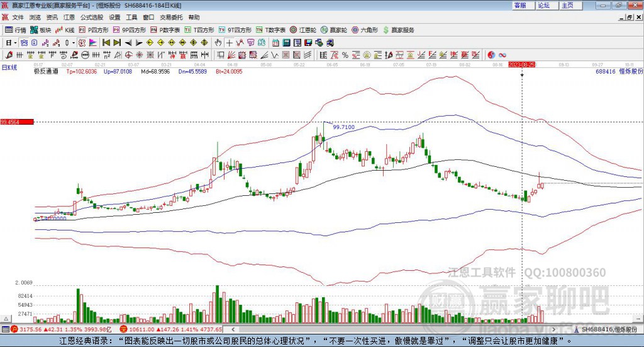
Task: Expand the candlestick style dropdown arrow
Action: (x=74, y=43)
